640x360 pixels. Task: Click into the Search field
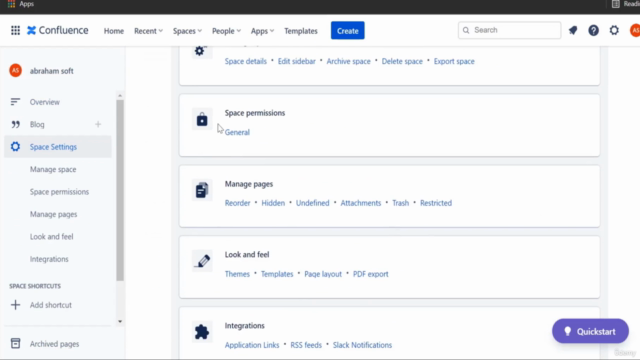509,30
